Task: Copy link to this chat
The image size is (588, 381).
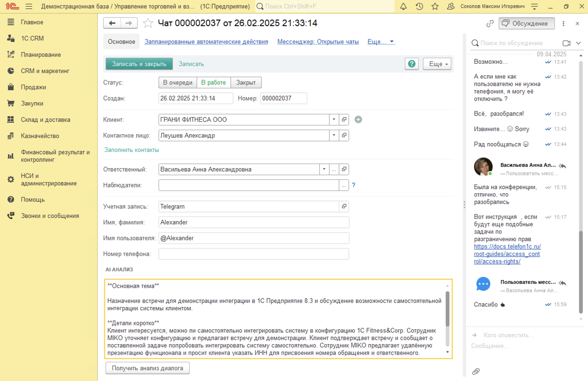Action: click(x=490, y=23)
